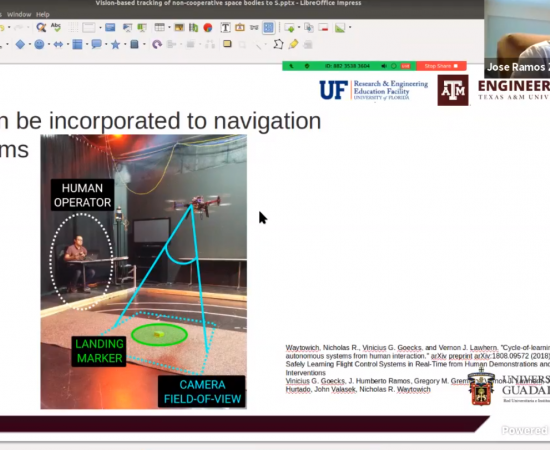Expand the stars dropdown arrow
The width and height of the screenshot is (550, 450).
click(x=125, y=44)
